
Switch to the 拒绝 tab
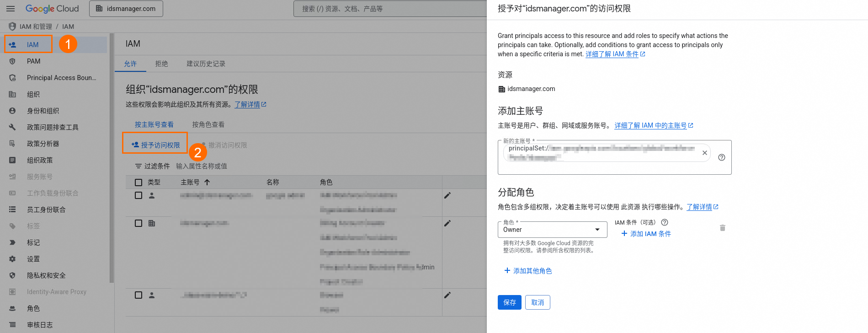pos(161,64)
